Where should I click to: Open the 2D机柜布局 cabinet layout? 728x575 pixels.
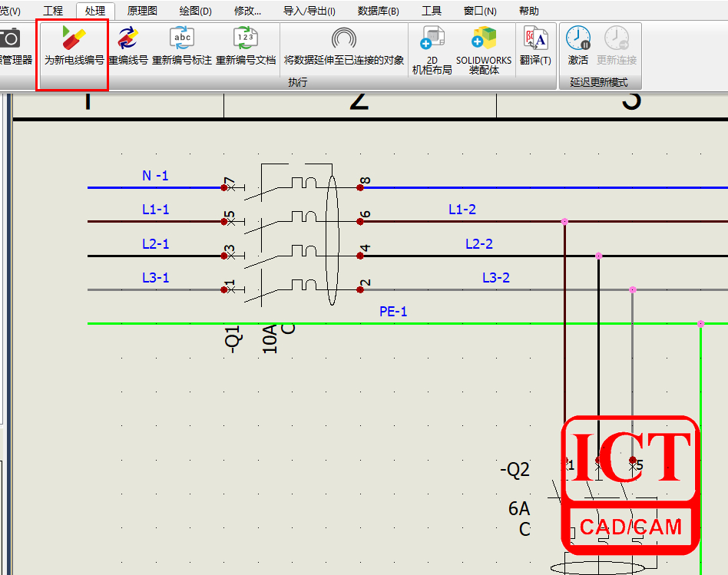[432, 38]
